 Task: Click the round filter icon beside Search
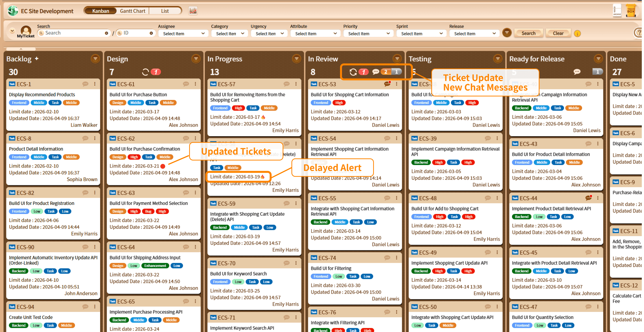click(507, 33)
